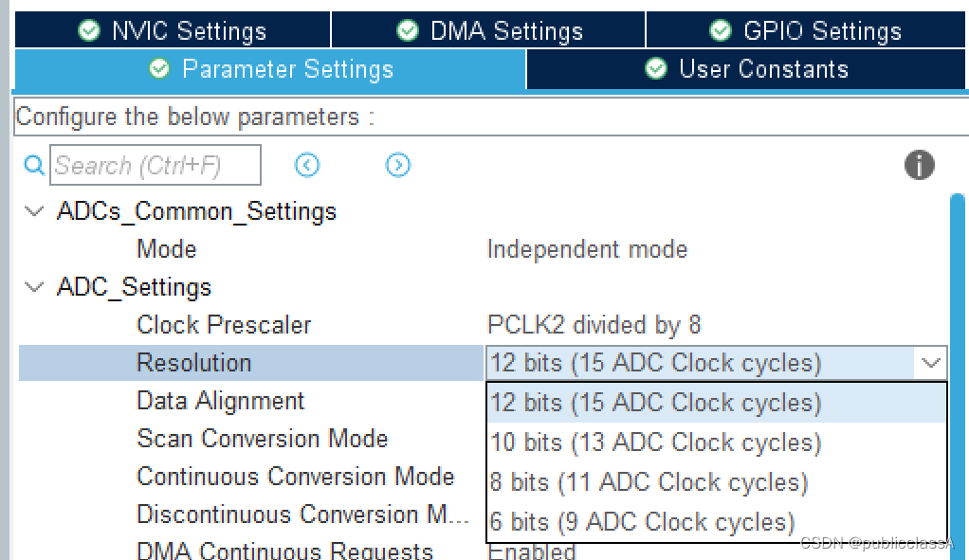Open the Resolution dropdown arrow
The width and height of the screenshot is (969, 560).
(930, 362)
